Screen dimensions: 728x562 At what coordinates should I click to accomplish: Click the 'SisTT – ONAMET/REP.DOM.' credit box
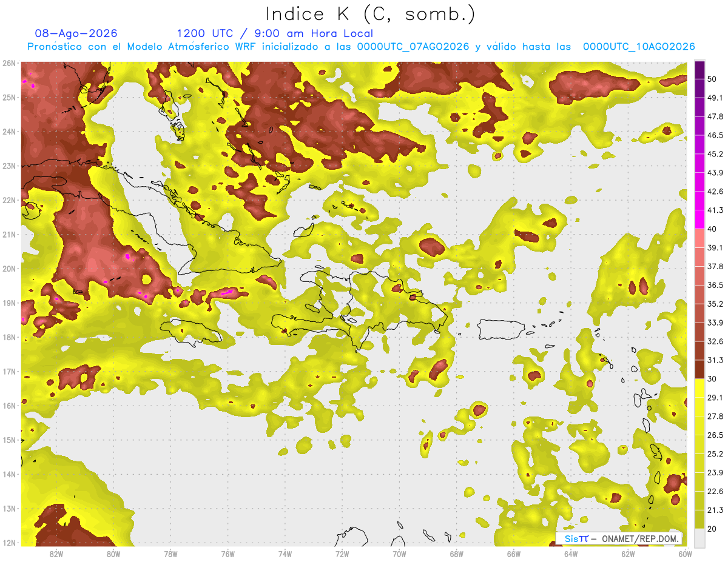[619, 538]
